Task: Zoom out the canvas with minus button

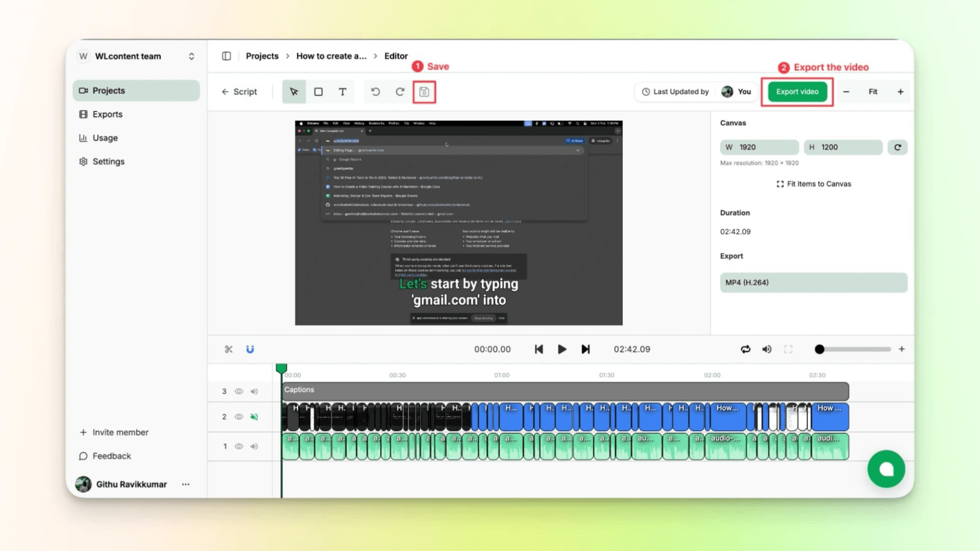Action: (x=846, y=92)
